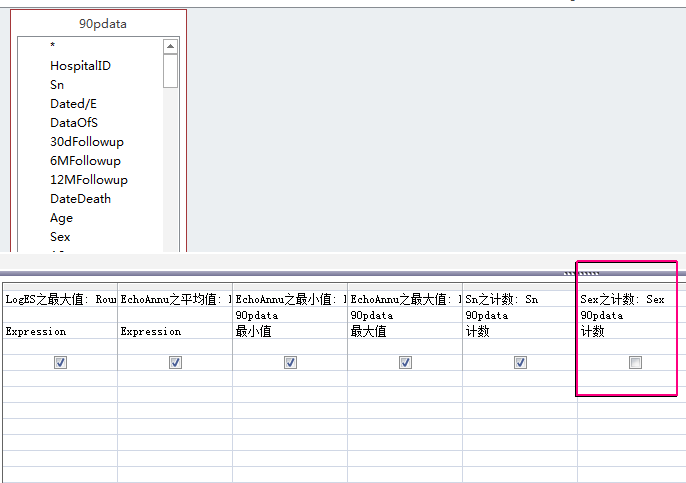Click field cell EchoAnnu之平均值
686x483 pixels.
point(175,299)
